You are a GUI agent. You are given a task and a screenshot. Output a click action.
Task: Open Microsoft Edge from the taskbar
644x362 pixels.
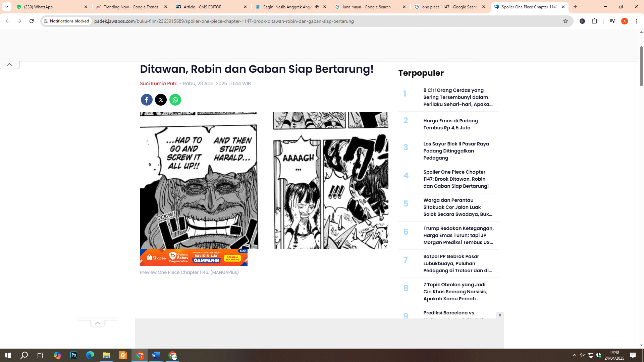click(90, 355)
